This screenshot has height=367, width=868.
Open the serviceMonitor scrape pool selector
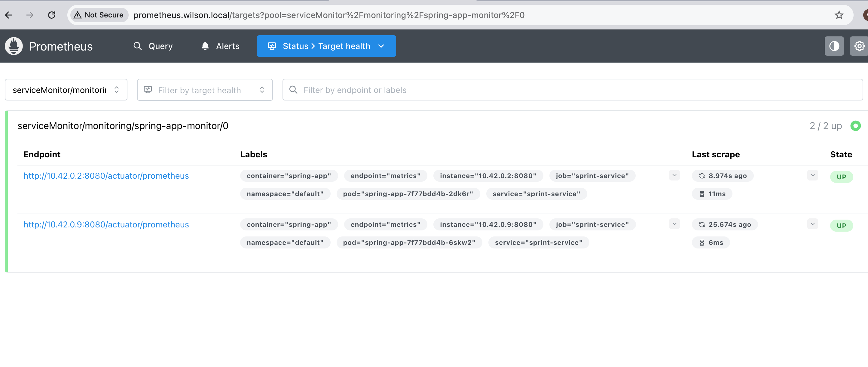66,90
